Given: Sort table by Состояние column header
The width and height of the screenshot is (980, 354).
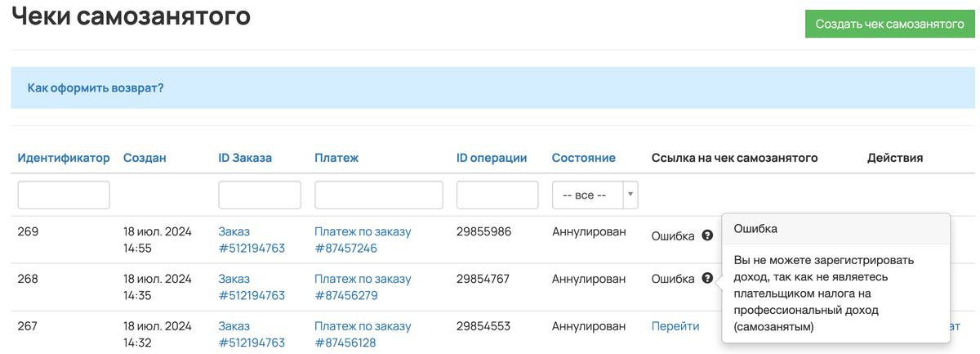Looking at the screenshot, I should click(x=584, y=158).
